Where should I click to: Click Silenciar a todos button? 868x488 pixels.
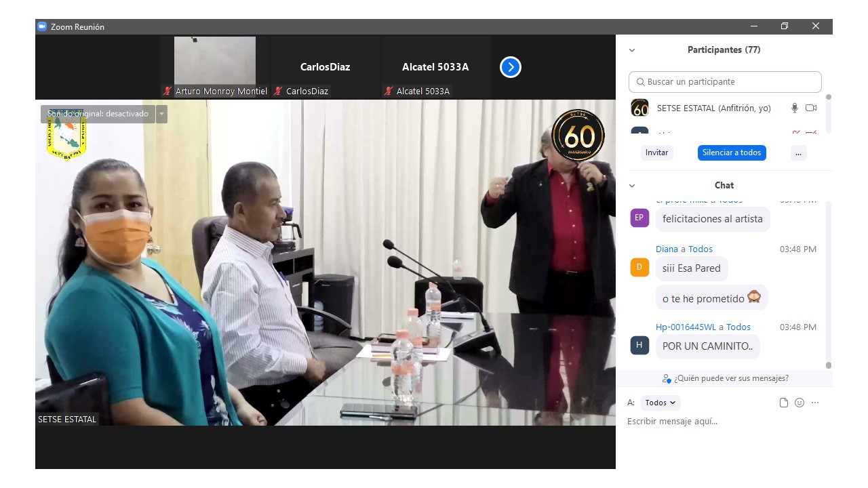tap(732, 152)
